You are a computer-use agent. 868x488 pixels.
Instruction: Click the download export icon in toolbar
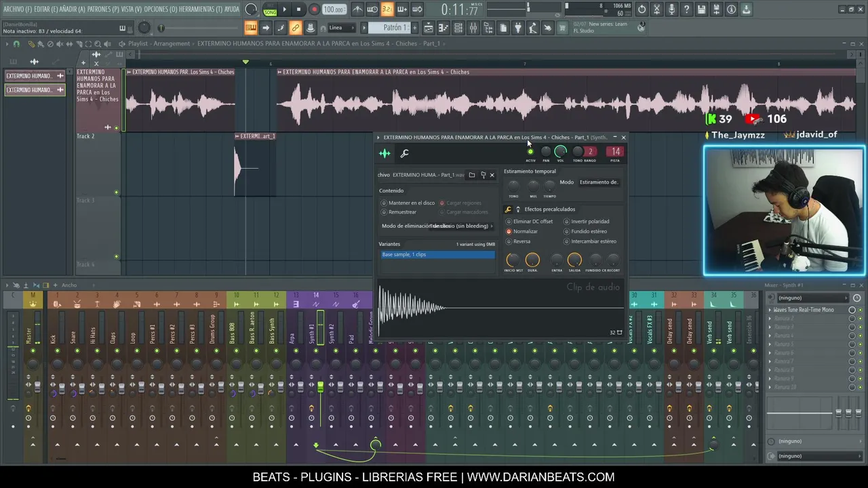click(x=746, y=9)
